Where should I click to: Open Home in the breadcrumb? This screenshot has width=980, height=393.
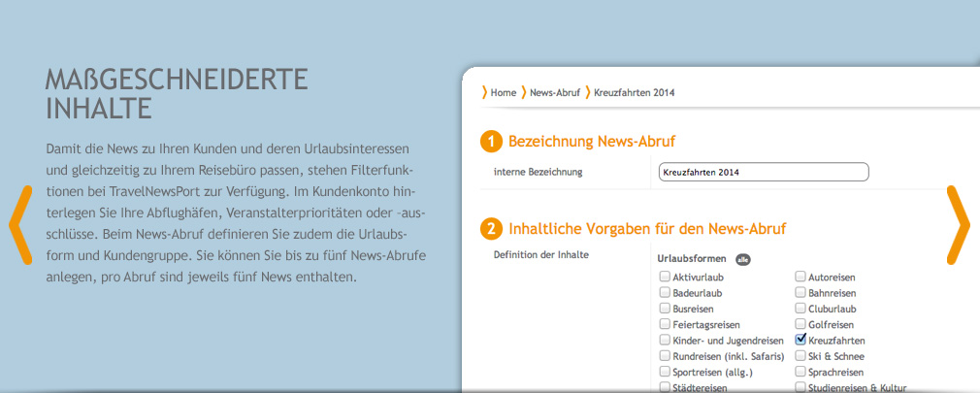pos(503,93)
